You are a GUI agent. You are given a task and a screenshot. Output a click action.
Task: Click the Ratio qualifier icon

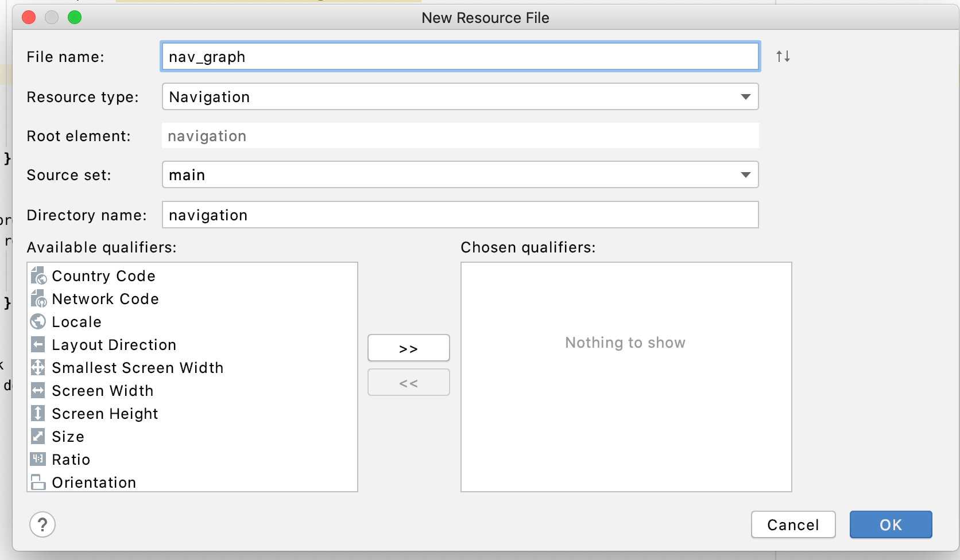pyautogui.click(x=38, y=459)
